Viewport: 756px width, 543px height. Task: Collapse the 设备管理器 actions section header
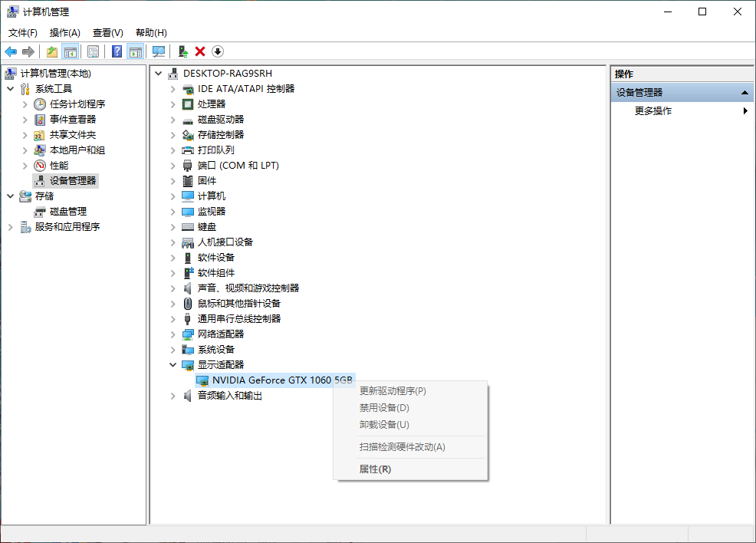(x=742, y=93)
